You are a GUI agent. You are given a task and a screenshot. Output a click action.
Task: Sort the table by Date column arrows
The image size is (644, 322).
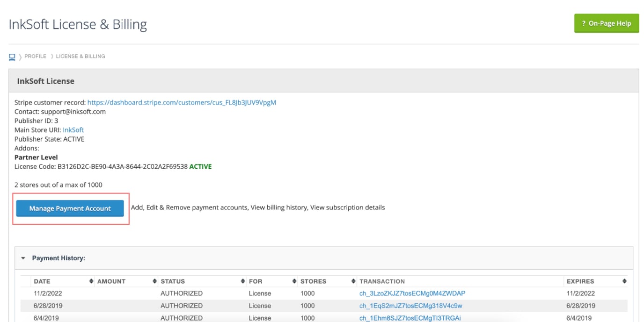coord(91,281)
